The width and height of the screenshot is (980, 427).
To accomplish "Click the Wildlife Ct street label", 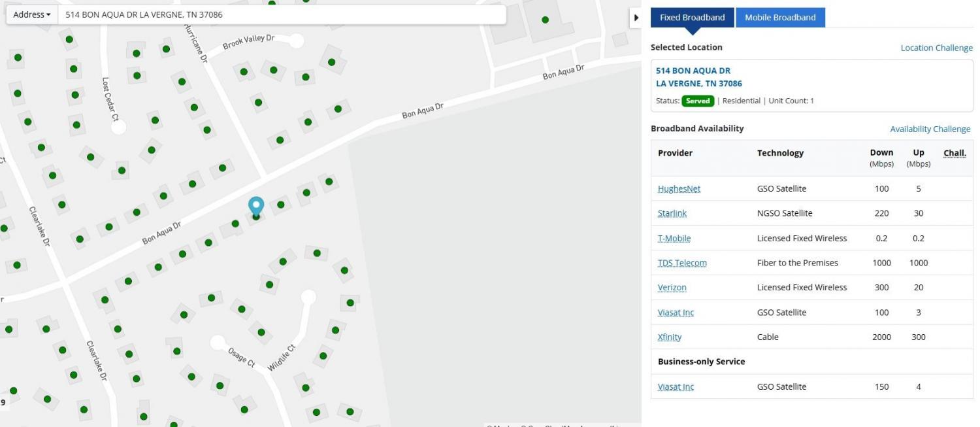I will (282, 358).
